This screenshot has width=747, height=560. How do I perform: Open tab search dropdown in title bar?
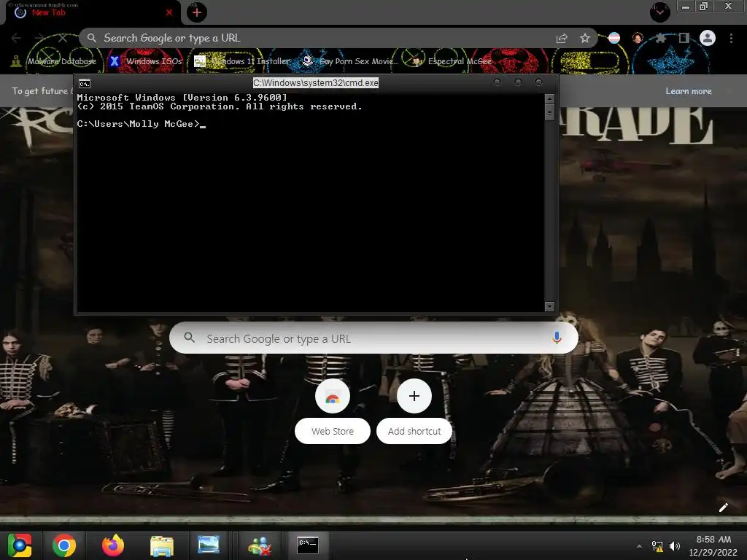[x=659, y=12]
